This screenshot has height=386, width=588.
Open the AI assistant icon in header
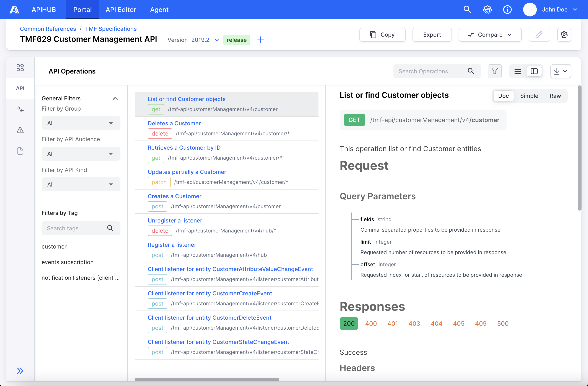[487, 10]
